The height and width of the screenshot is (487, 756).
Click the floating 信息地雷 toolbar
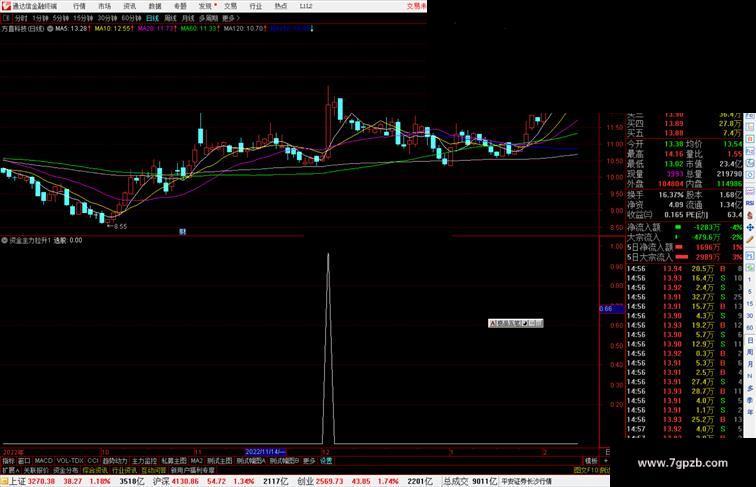(x=515, y=323)
